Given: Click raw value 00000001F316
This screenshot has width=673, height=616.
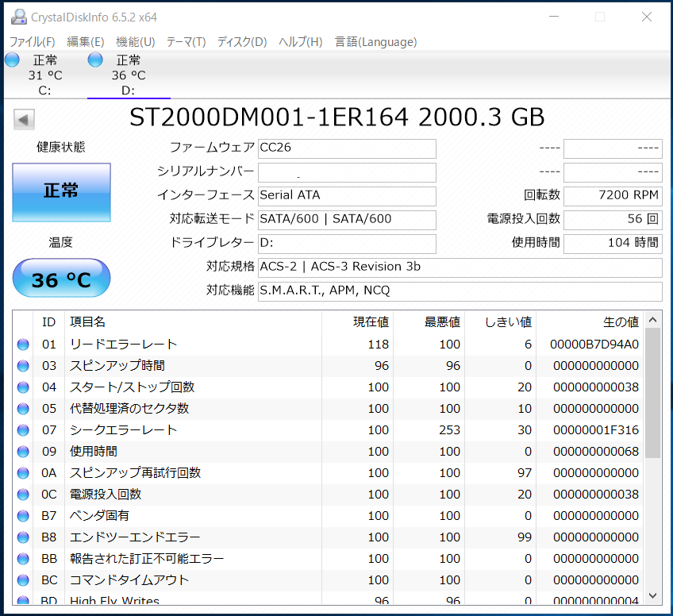Looking at the screenshot, I should pos(596,430).
